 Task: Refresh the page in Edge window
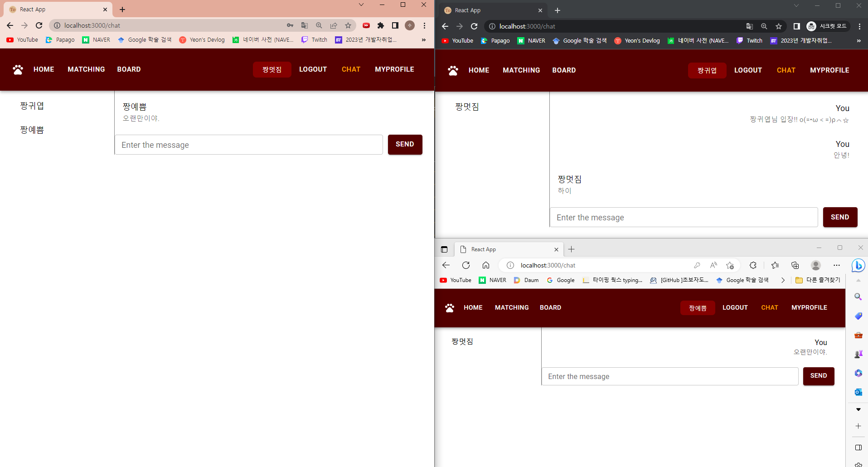[x=466, y=265]
